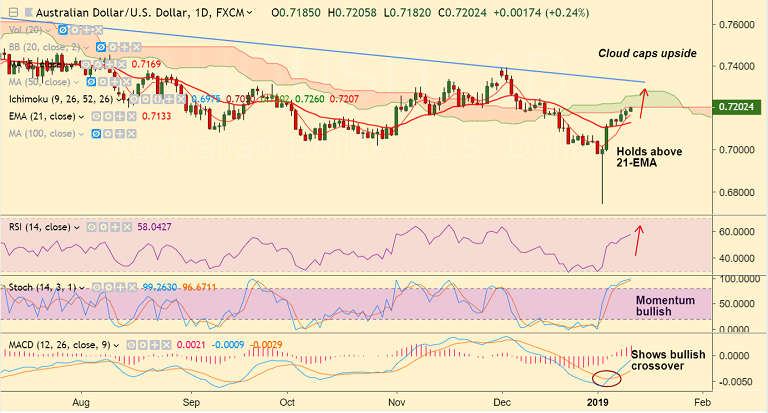Open MACD settings gear icon
The image size is (768, 413).
tap(143, 345)
